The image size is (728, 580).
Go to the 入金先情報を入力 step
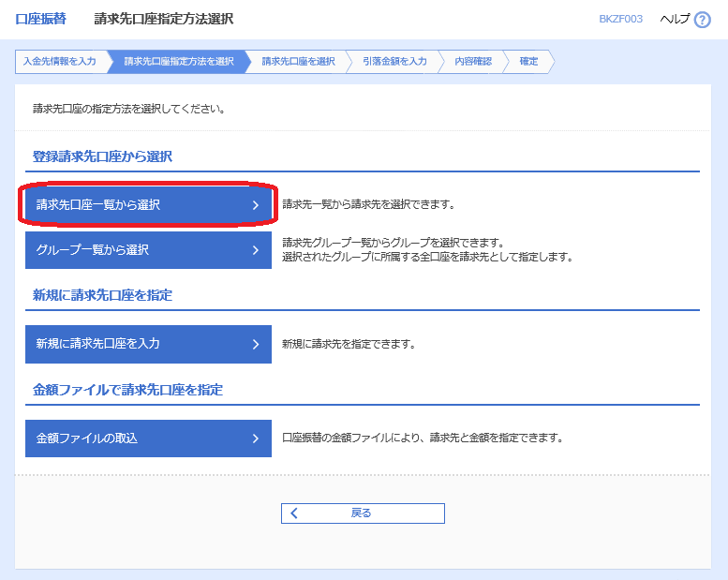(x=59, y=61)
